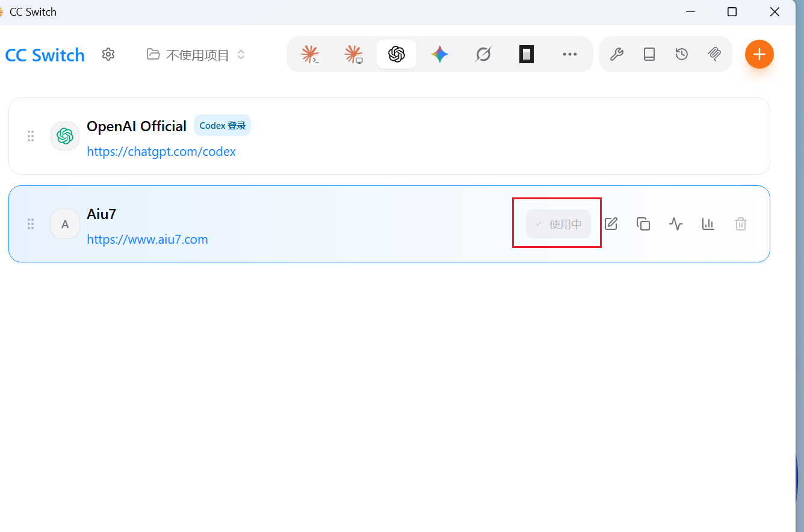Click the Aiu7 letter A avatar
The height and width of the screenshot is (532, 804).
(x=65, y=224)
